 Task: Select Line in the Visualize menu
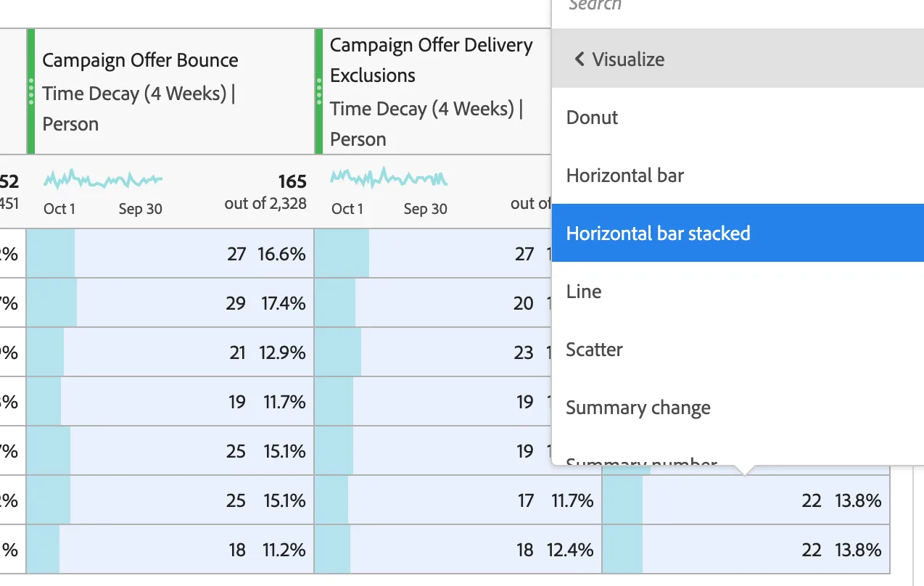pyautogui.click(x=738, y=291)
